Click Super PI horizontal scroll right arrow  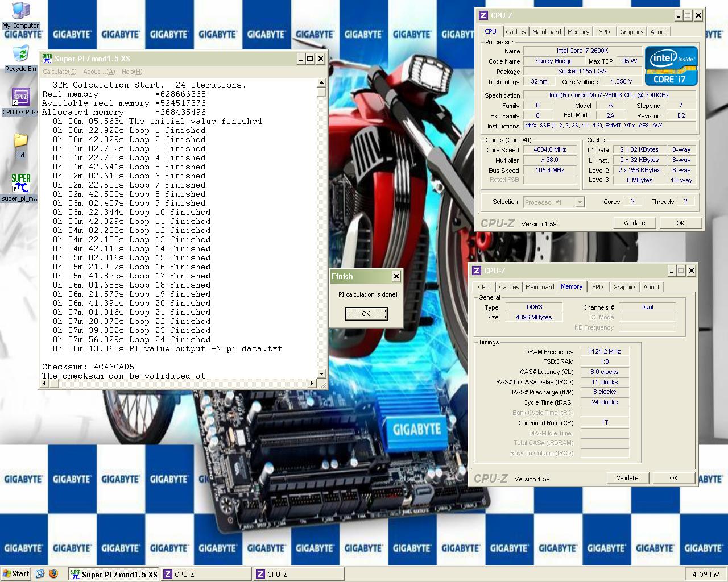pyautogui.click(x=313, y=383)
